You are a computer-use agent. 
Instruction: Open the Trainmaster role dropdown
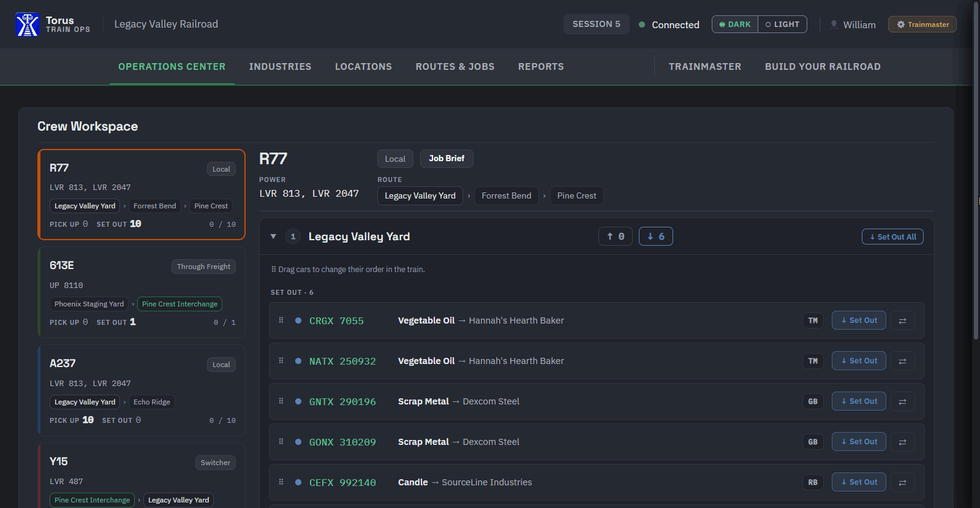[922, 25]
